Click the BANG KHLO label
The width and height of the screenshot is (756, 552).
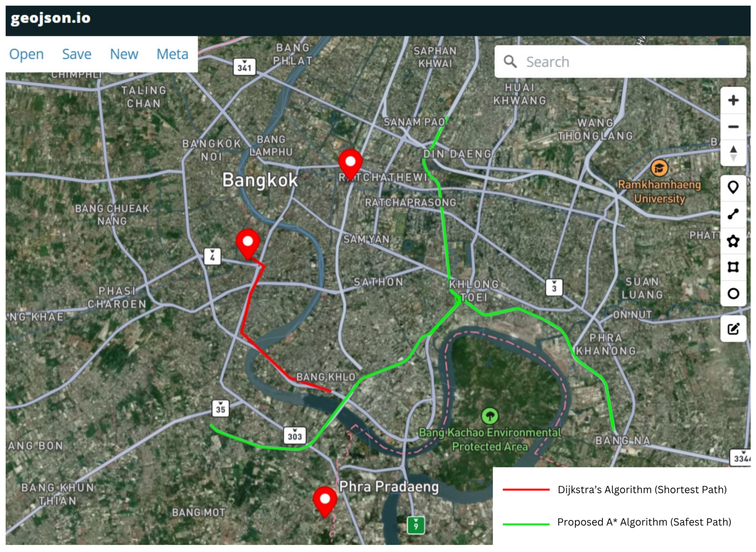[x=326, y=377]
